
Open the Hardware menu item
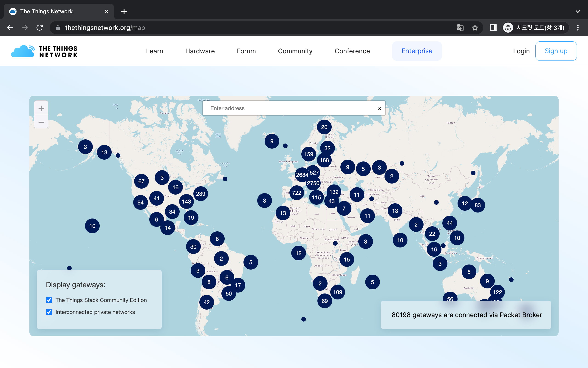click(x=200, y=51)
